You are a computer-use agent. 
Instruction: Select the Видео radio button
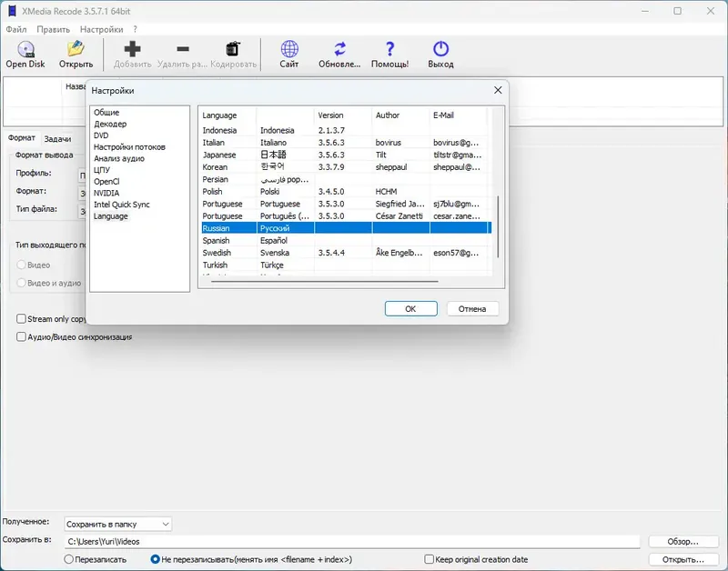coord(21,265)
